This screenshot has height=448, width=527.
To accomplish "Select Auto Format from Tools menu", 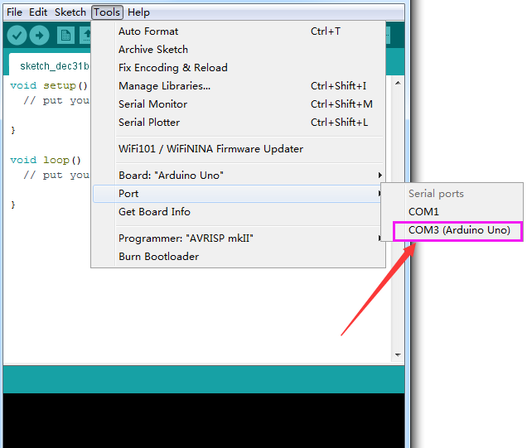I will tap(238, 31).
